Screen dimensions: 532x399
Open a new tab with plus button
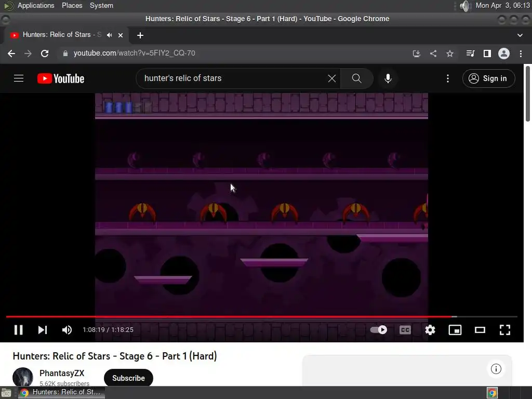pyautogui.click(x=140, y=35)
